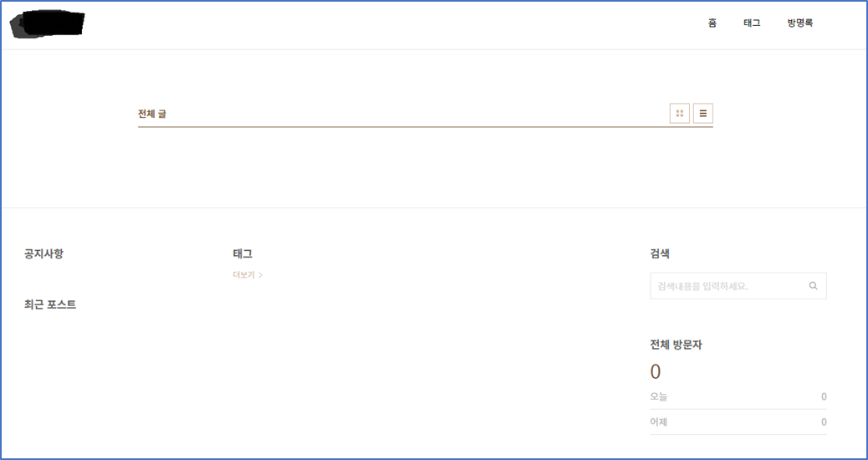Click the 공지사항 heading
Screen dimensions: 868x460
pos(43,254)
